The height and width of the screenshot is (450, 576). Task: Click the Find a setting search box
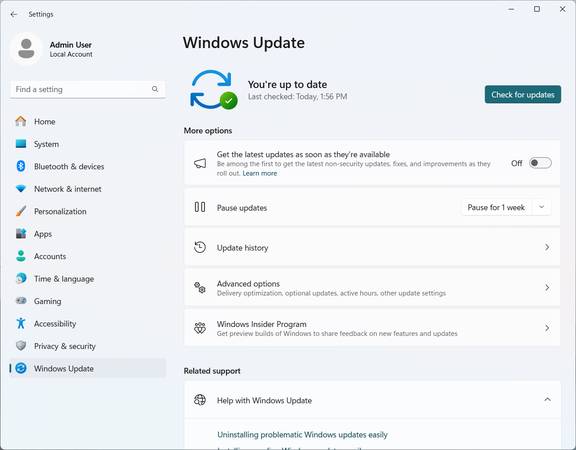(88, 89)
